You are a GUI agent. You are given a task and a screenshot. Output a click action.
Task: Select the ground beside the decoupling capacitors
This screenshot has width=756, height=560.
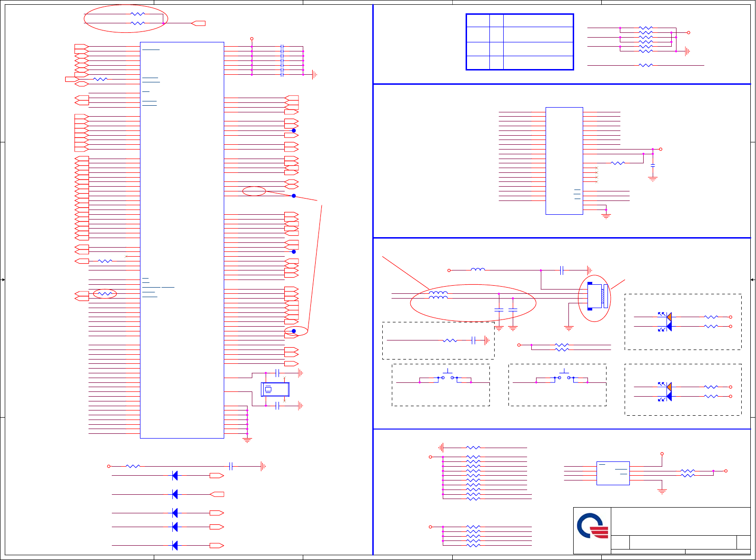coord(315,74)
